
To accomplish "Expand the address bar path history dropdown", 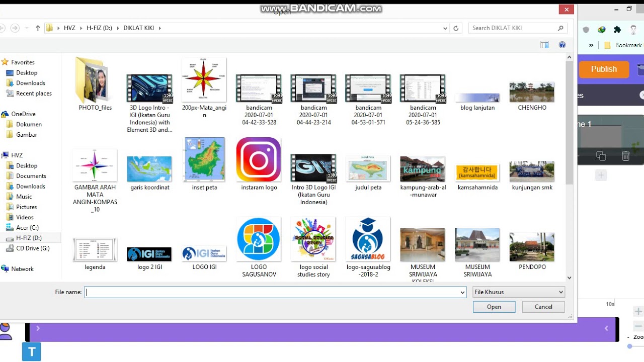I will point(445,28).
